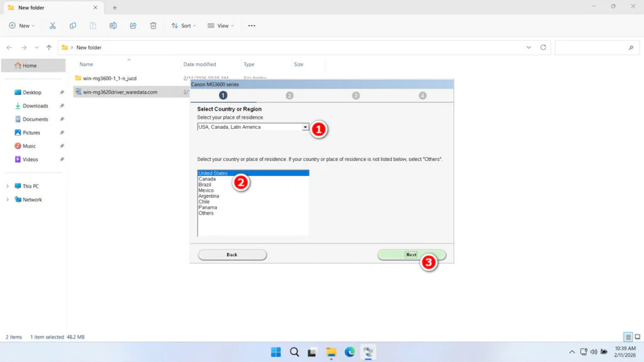Delete the selected file
Screen dimensions: 644x362
point(153,25)
